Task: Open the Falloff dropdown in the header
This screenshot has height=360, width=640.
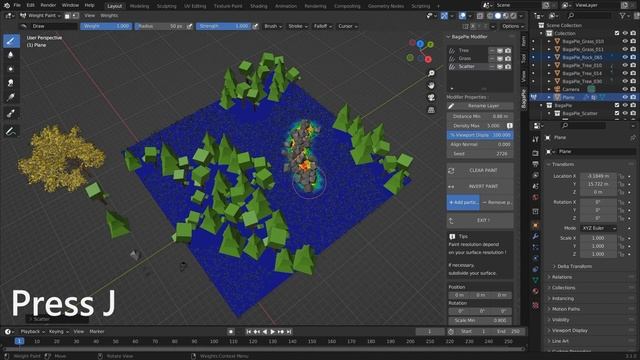Action: point(323,26)
